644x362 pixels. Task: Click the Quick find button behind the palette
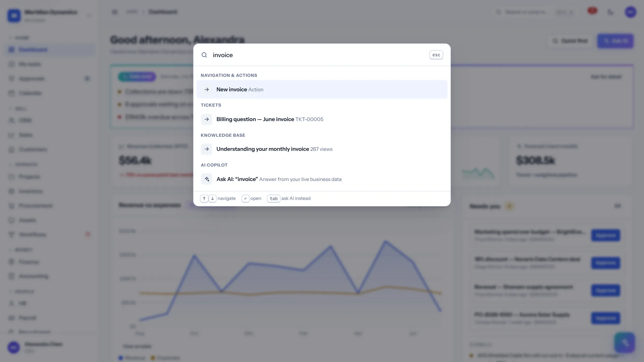point(570,41)
